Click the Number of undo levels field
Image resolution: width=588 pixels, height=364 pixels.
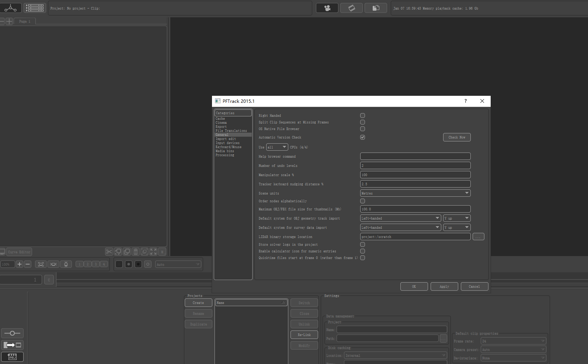point(415,166)
